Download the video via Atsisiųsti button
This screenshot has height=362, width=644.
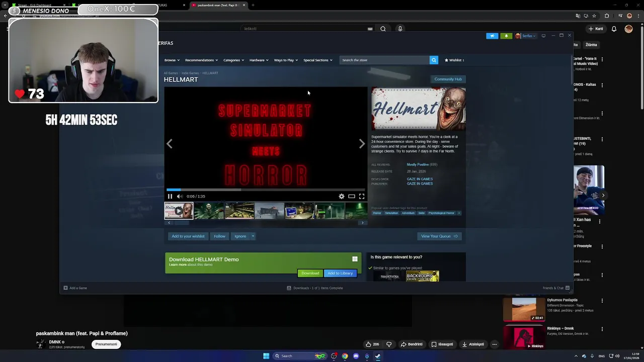473,344
